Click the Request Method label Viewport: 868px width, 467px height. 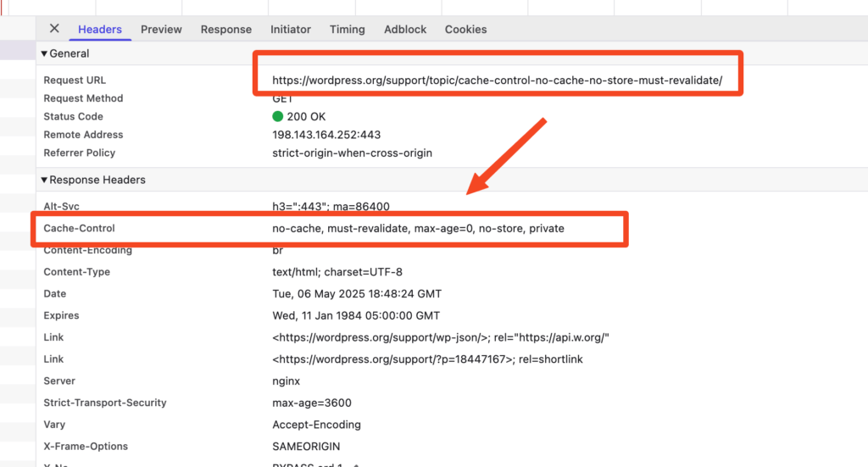coord(83,98)
